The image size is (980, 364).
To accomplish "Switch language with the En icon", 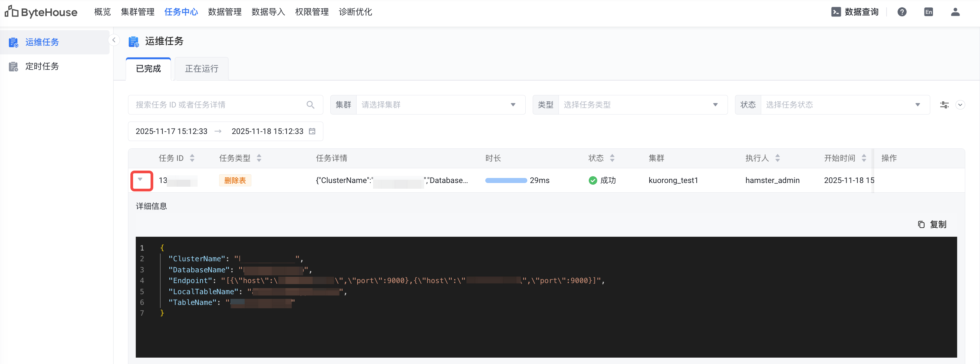I will 928,12.
